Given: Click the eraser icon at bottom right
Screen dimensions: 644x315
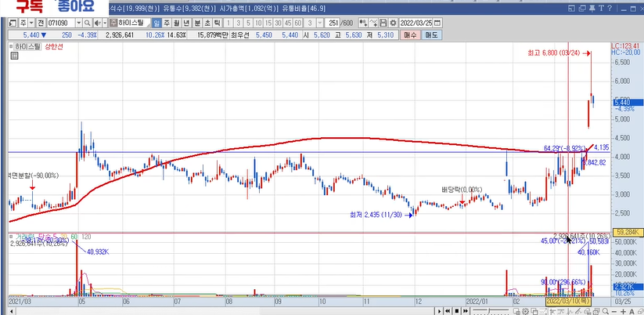Looking at the screenshot, I should pyautogui.click(x=640, y=311).
